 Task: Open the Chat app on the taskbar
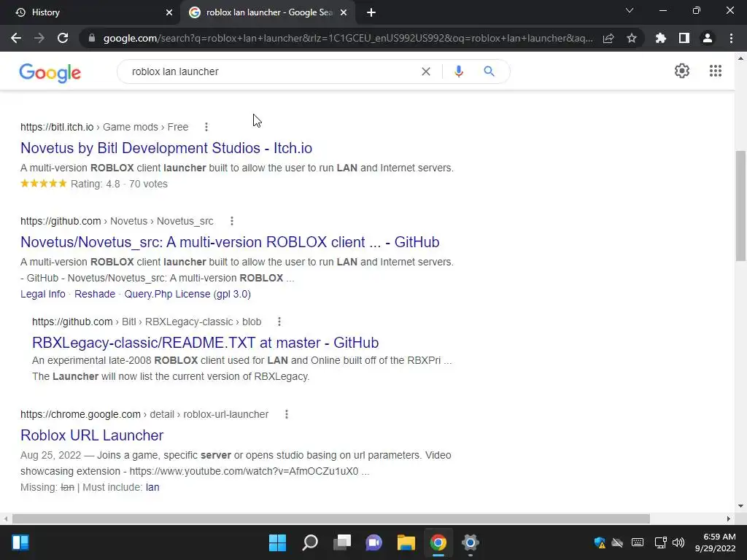coord(374,542)
